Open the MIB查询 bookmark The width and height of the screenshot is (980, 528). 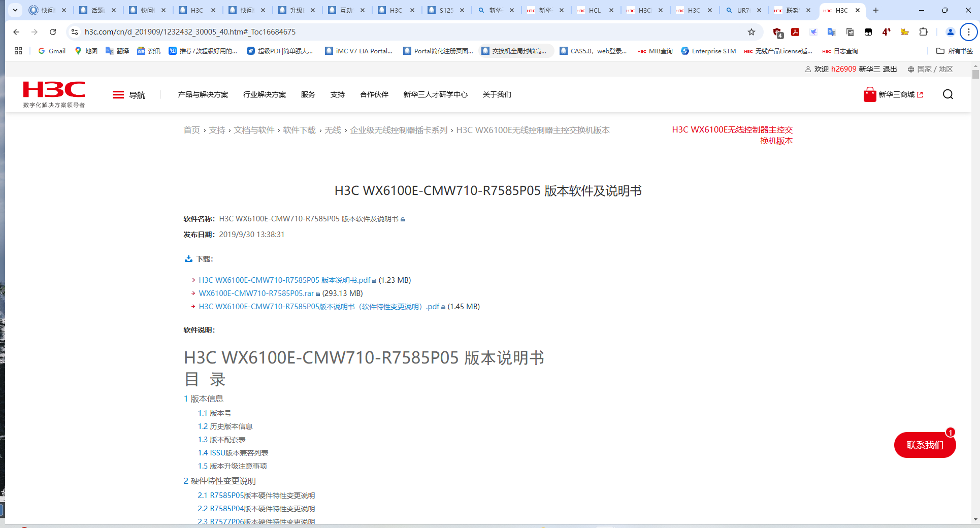point(655,51)
